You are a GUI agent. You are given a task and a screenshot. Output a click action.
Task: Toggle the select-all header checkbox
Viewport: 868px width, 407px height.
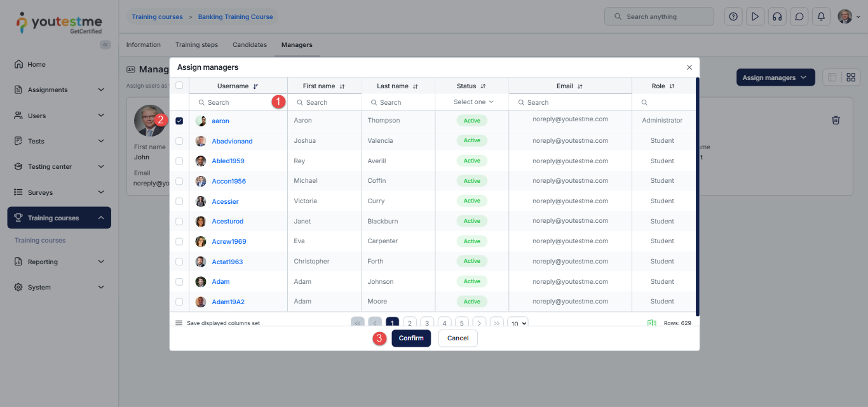(x=179, y=86)
